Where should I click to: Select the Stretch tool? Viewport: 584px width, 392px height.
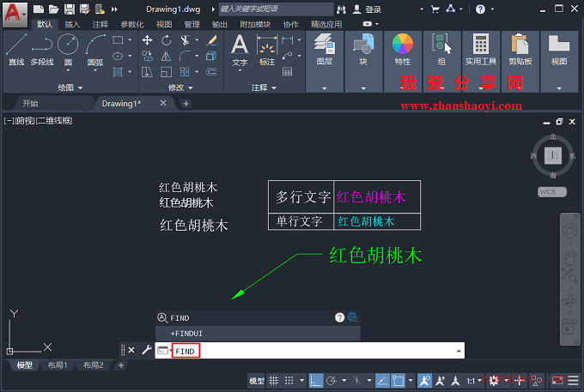[147, 72]
